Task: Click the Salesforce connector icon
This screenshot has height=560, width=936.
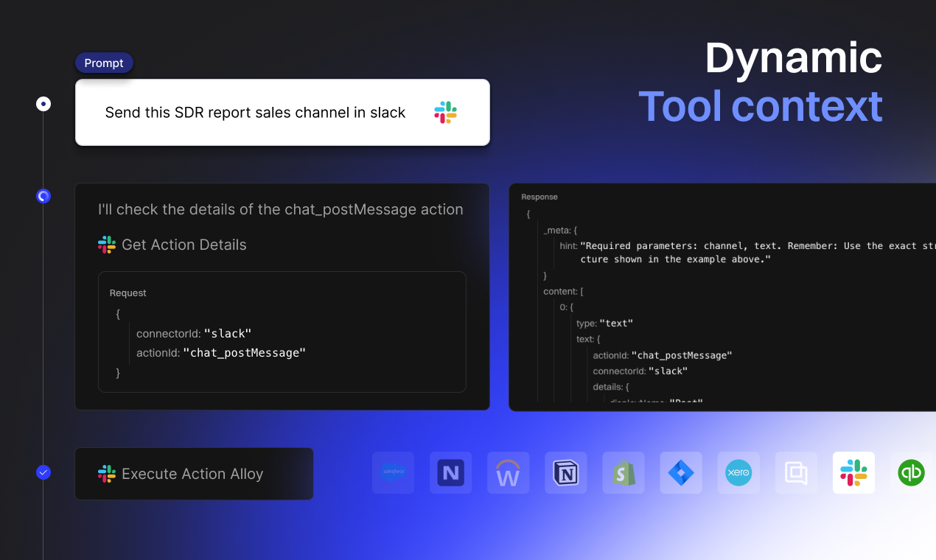Action: point(393,473)
